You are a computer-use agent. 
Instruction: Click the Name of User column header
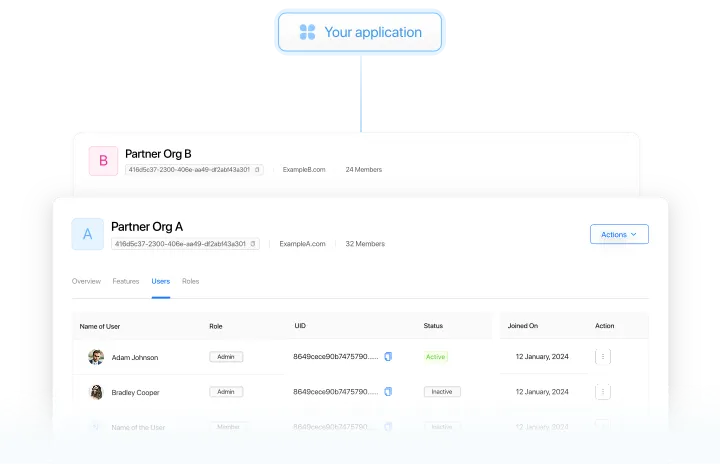pyautogui.click(x=100, y=327)
